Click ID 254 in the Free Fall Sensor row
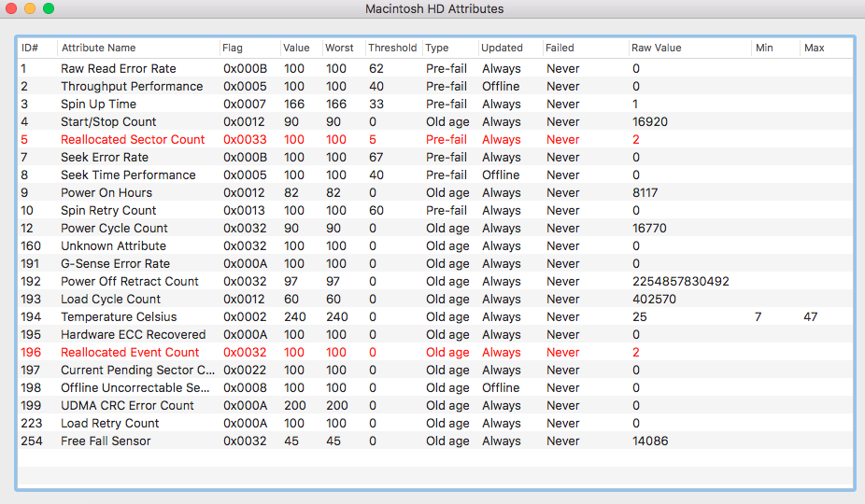Image resolution: width=865 pixels, height=504 pixels. coord(32,441)
